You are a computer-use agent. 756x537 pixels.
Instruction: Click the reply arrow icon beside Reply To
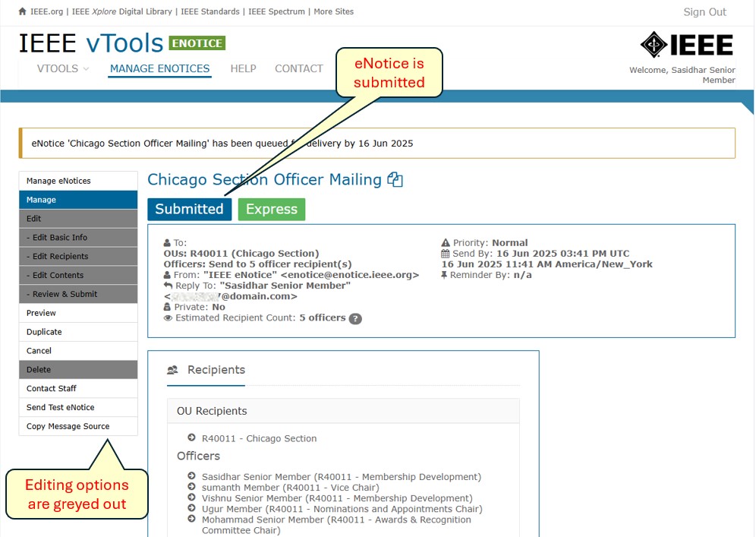coord(168,285)
